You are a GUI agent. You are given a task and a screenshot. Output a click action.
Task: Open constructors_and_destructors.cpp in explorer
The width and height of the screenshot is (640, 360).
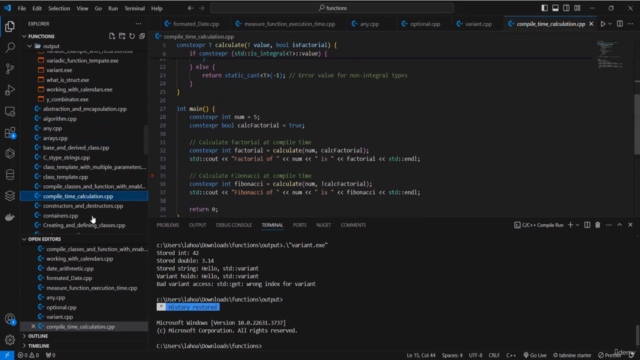pos(83,206)
